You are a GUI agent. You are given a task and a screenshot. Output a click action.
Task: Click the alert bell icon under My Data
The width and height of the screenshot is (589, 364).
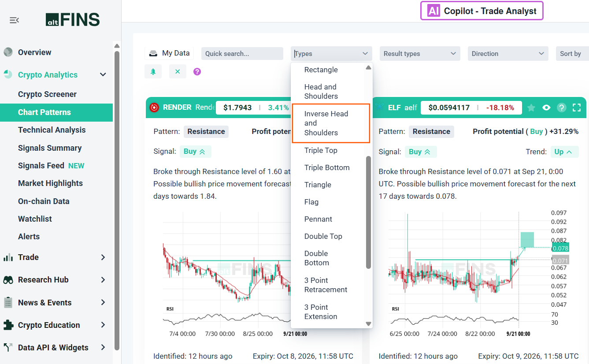pyautogui.click(x=153, y=71)
